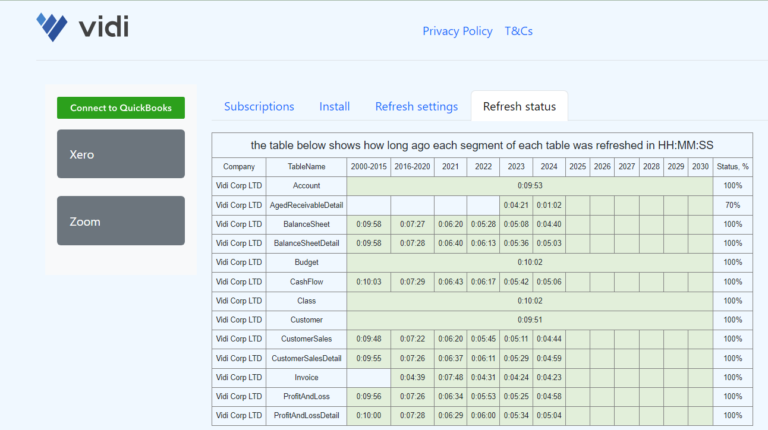
Task: Open the Refresh settings tab
Action: click(416, 106)
